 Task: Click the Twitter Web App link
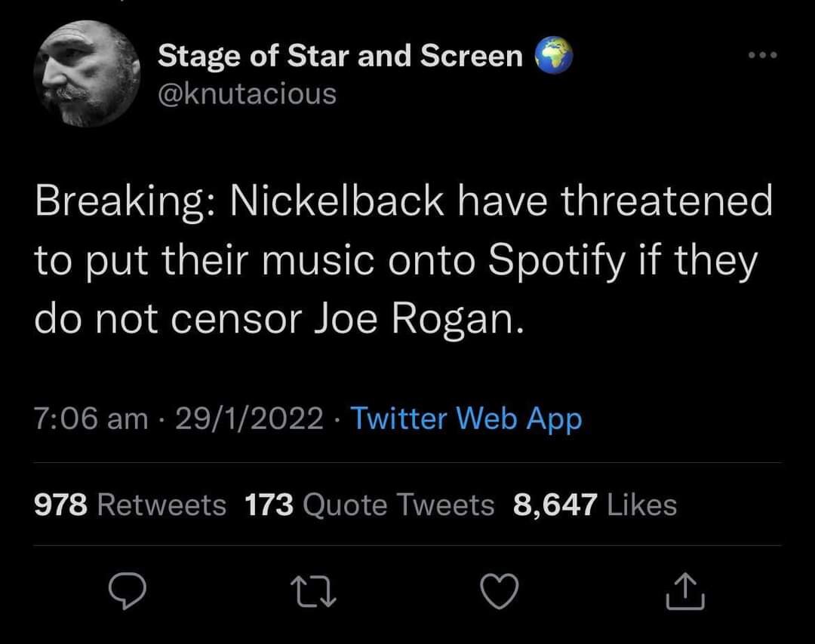coord(466,418)
